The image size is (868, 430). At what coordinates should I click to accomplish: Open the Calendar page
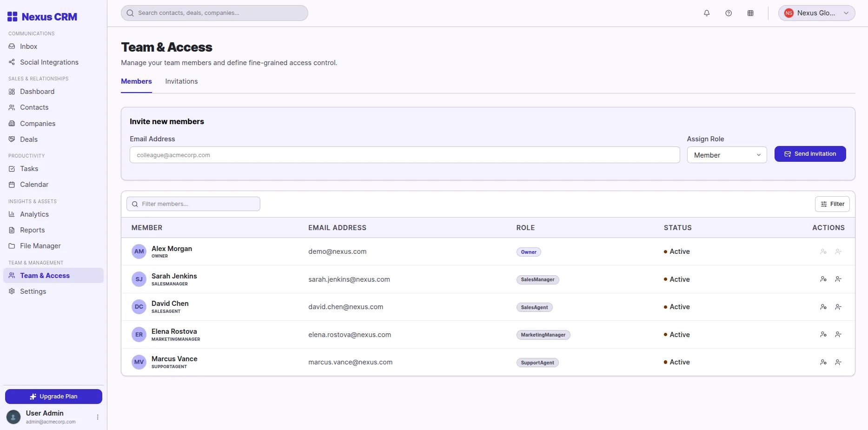coord(53,185)
